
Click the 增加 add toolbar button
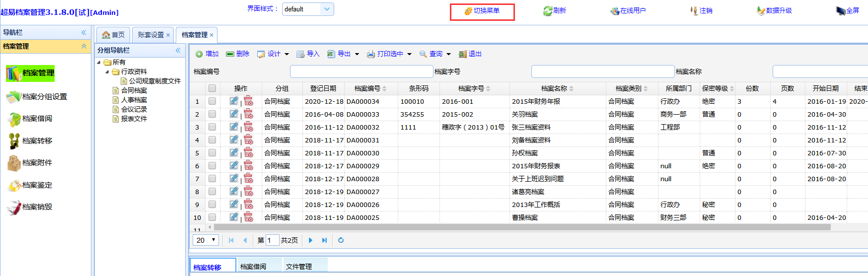click(x=207, y=54)
